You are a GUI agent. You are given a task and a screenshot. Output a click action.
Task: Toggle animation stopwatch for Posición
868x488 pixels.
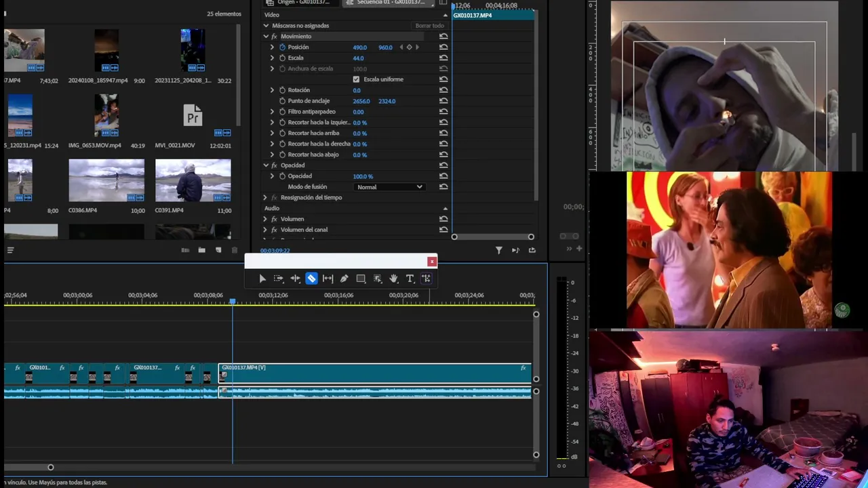[282, 47]
